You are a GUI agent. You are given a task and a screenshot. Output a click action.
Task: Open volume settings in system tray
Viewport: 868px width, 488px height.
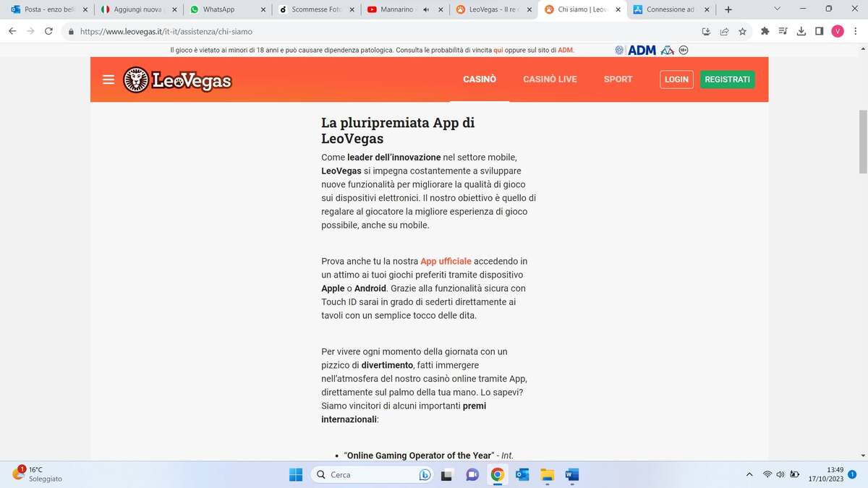tap(780, 475)
